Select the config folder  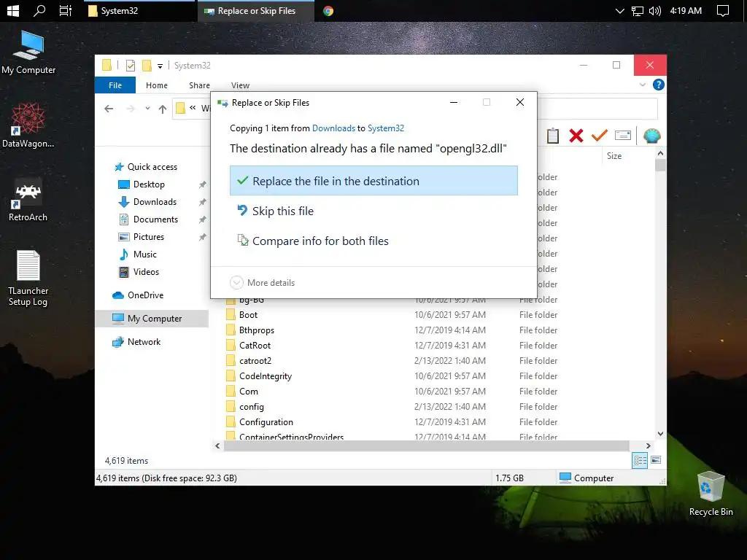[x=252, y=407]
